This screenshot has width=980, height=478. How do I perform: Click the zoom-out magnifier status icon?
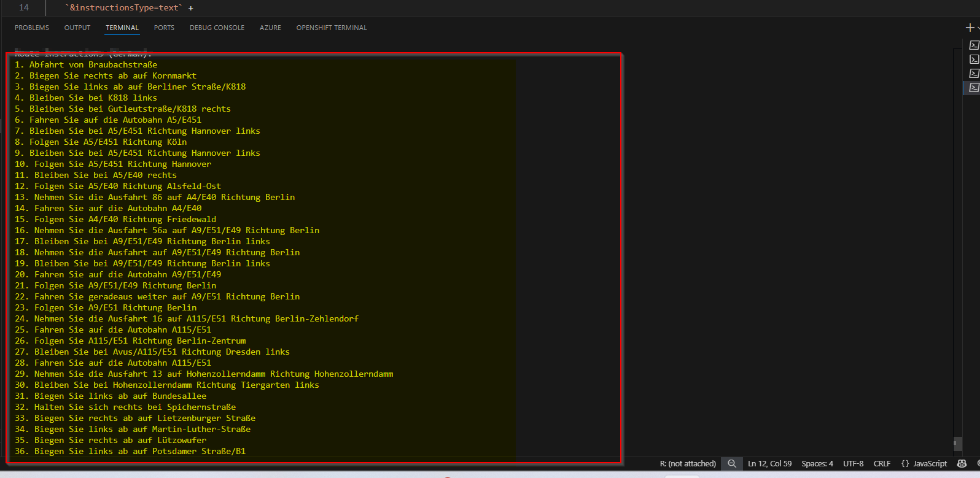[732, 464]
